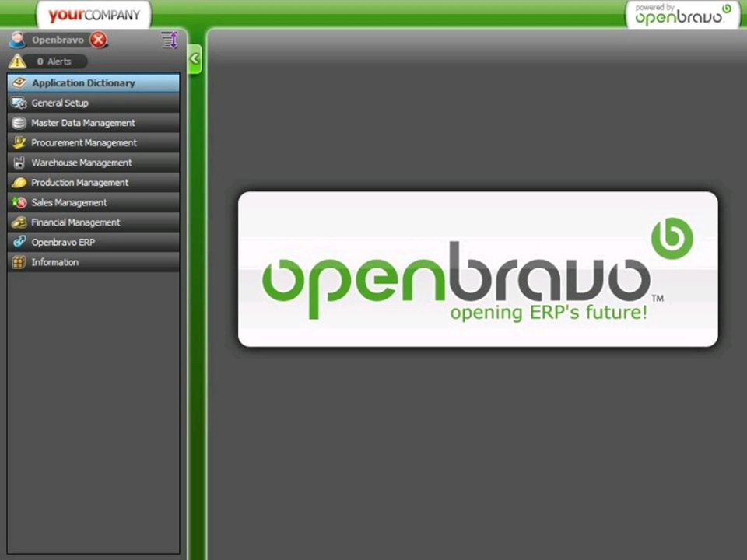
Task: Open Procurement Management menu
Action: [x=93, y=143]
